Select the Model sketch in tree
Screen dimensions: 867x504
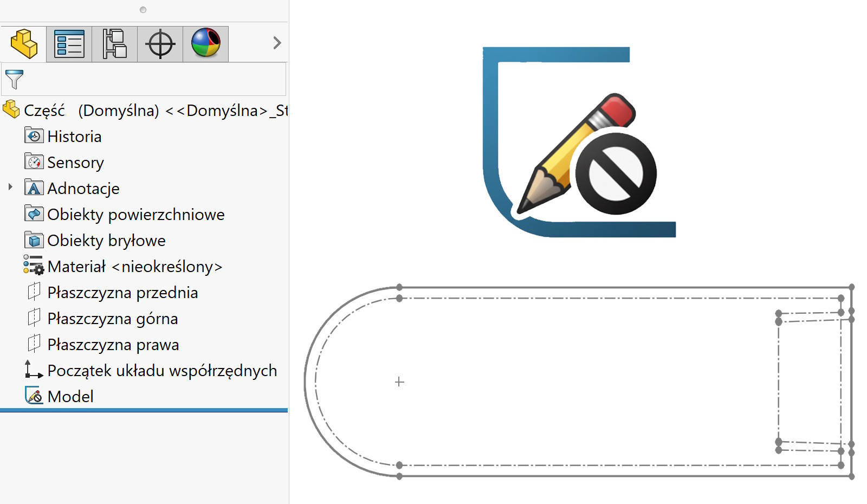click(70, 397)
